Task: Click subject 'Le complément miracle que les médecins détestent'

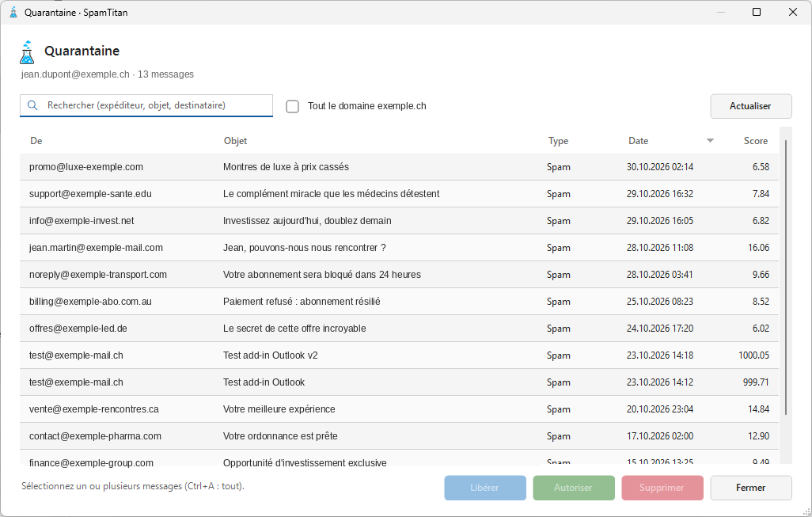Action: point(332,194)
